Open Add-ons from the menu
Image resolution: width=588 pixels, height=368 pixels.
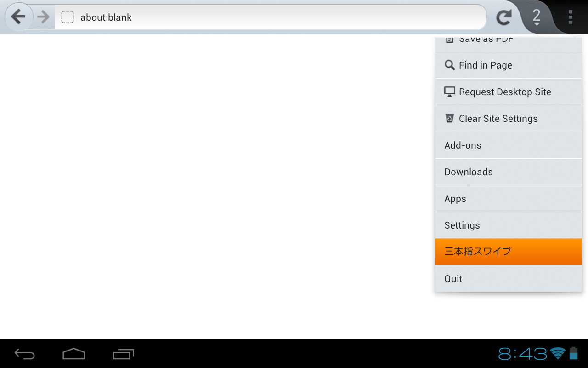click(509, 145)
